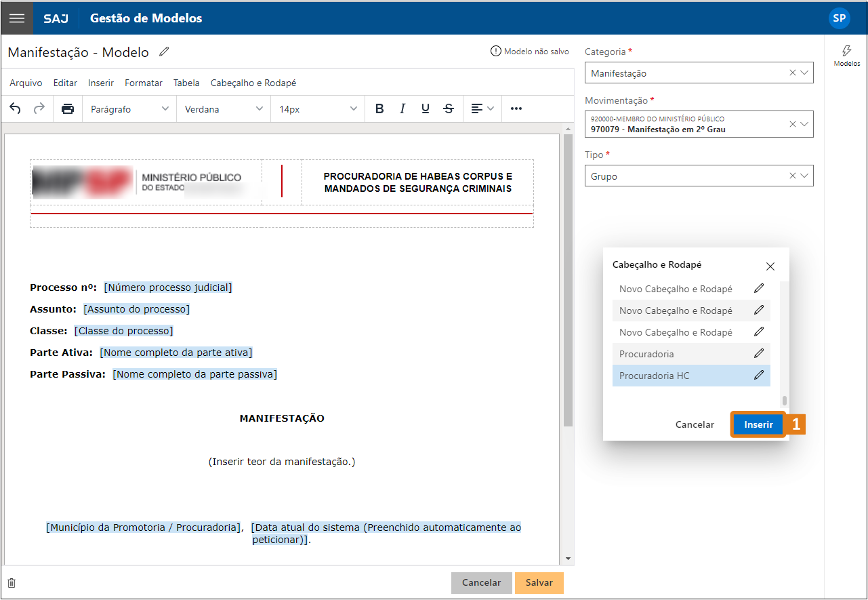Toggle italic formatting
868x600 pixels.
coord(402,108)
